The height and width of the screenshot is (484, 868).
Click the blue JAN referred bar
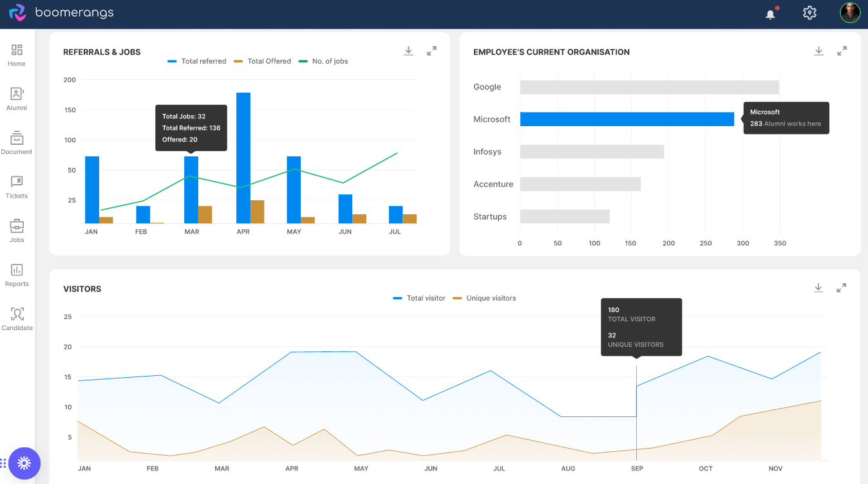[x=92, y=190]
